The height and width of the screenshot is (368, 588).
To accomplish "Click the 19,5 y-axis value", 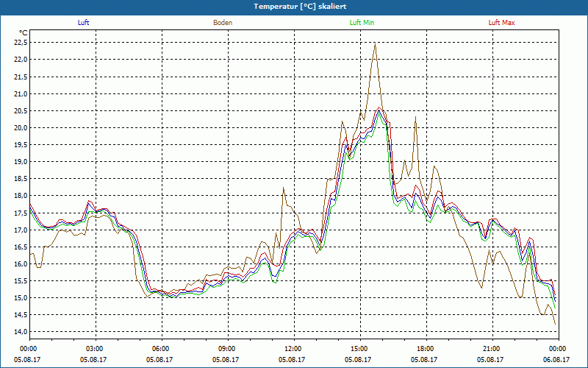I will 21,144.
